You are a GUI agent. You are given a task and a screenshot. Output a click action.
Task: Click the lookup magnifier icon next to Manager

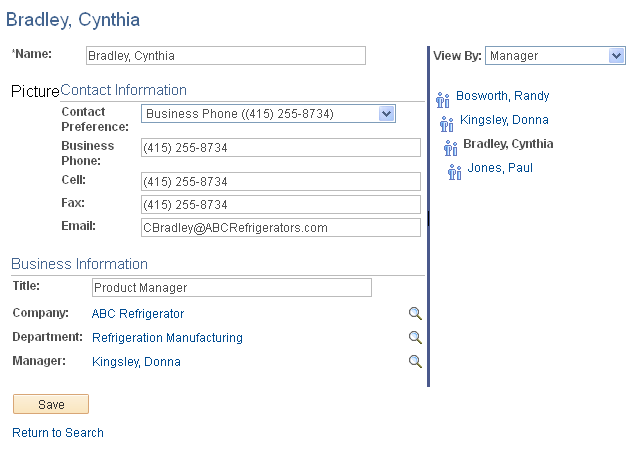[x=415, y=362]
